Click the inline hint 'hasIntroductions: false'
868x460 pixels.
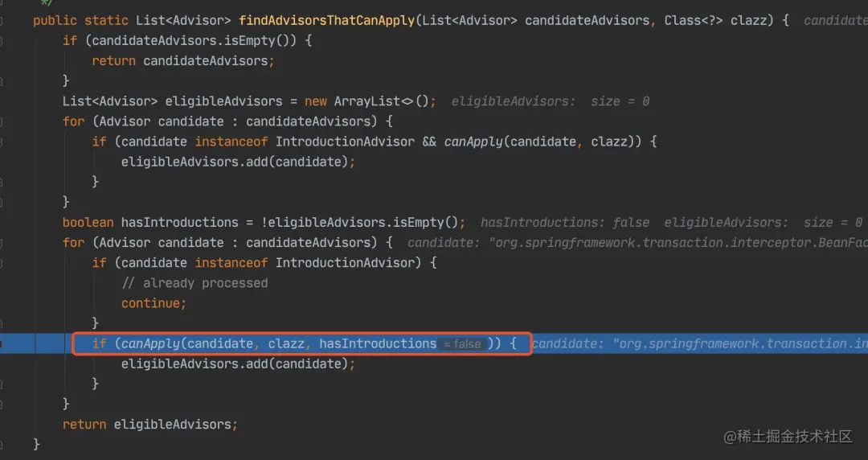[x=565, y=223]
